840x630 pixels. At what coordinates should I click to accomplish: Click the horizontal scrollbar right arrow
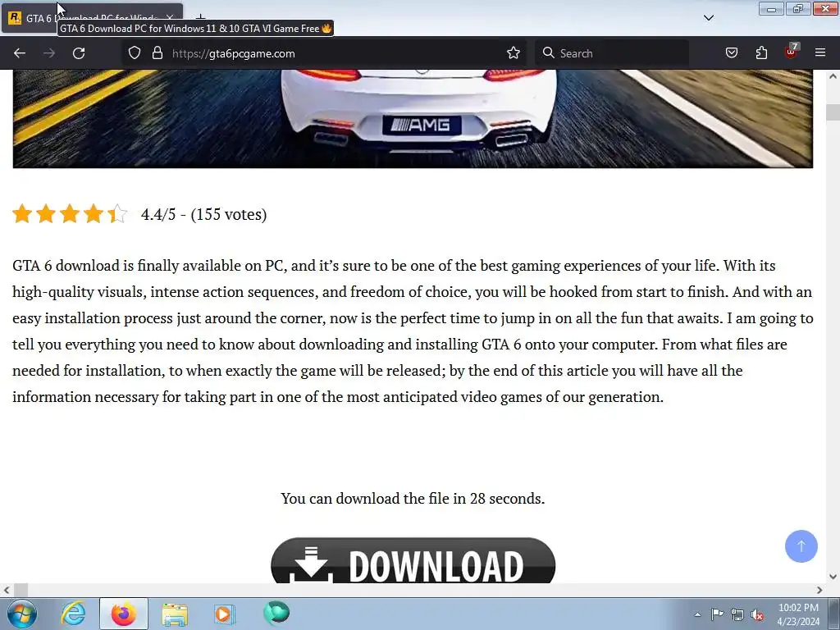point(819,590)
